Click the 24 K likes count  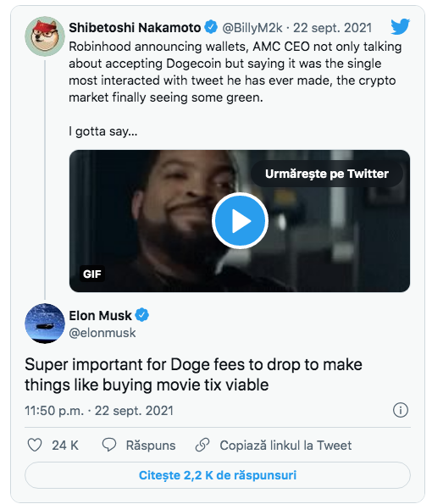[65, 446]
